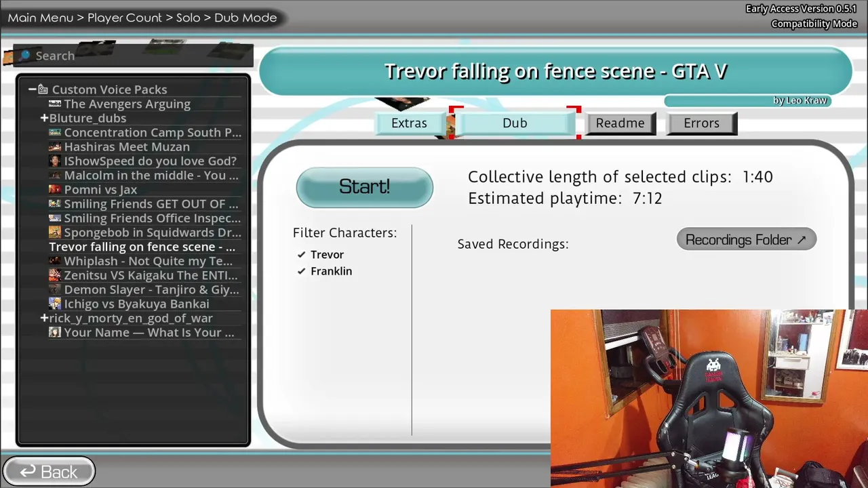Image resolution: width=868 pixels, height=488 pixels.
Task: Click the Demon Slayer Tanjiro thumbnail icon
Action: pyautogui.click(x=55, y=289)
